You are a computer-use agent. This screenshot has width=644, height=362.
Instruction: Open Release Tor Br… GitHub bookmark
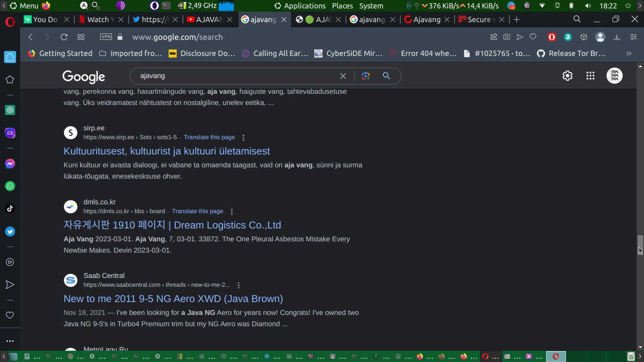coord(571,53)
